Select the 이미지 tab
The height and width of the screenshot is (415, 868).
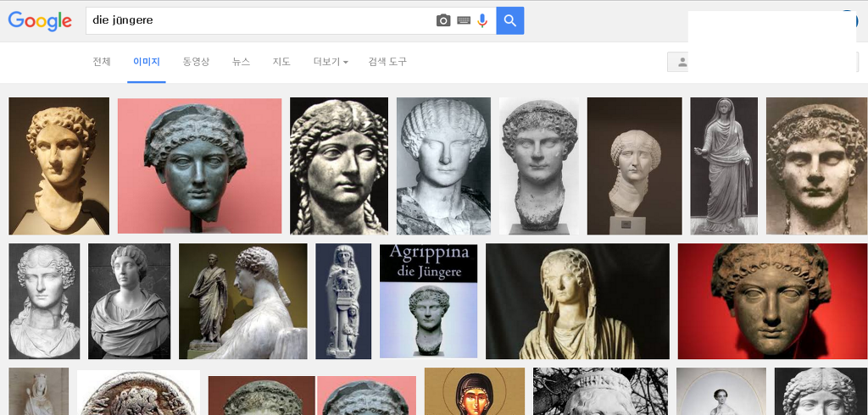click(146, 62)
